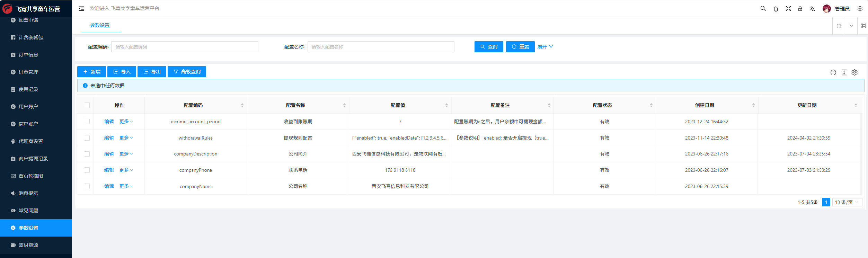Open 更多 menu for income_account_period row

pos(126,122)
